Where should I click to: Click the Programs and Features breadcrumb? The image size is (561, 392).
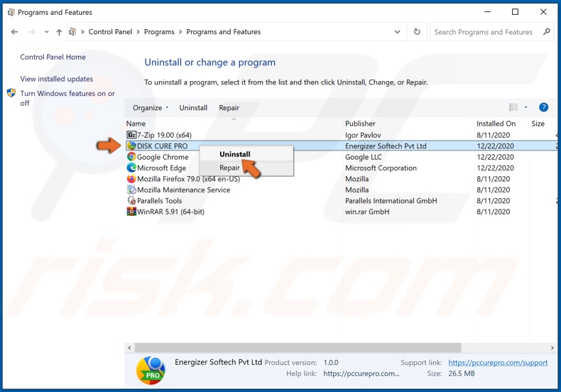tap(223, 32)
